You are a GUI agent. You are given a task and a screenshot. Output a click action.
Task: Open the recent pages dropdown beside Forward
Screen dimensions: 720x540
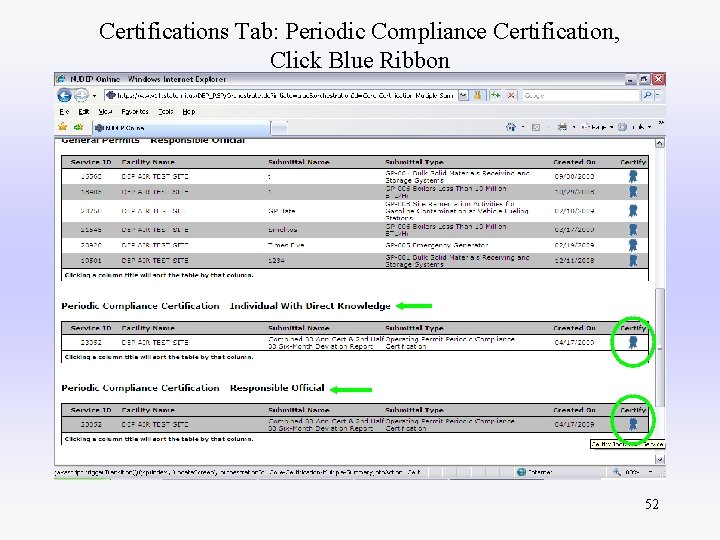[x=94, y=96]
